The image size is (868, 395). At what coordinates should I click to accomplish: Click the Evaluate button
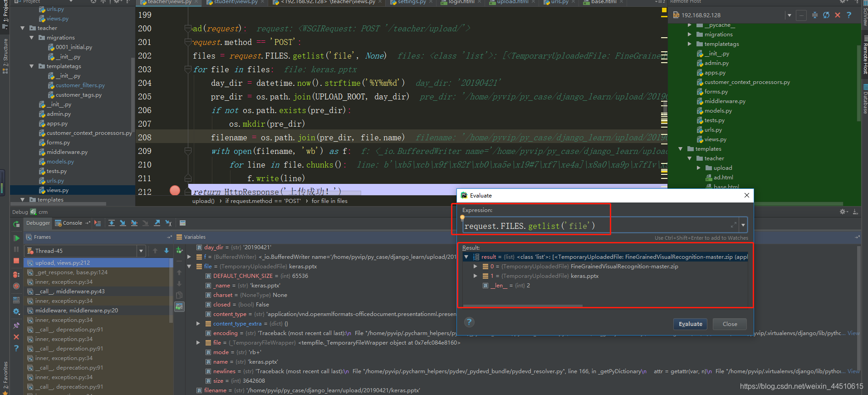coord(691,324)
